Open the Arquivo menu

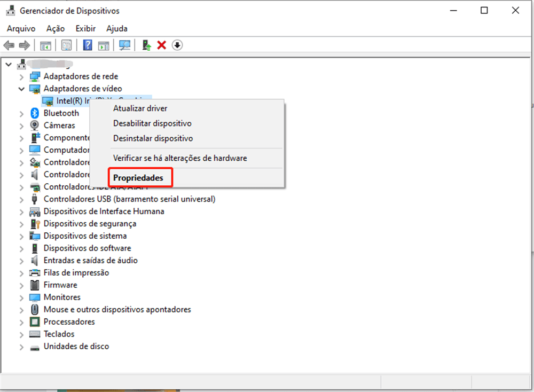pyautogui.click(x=21, y=28)
